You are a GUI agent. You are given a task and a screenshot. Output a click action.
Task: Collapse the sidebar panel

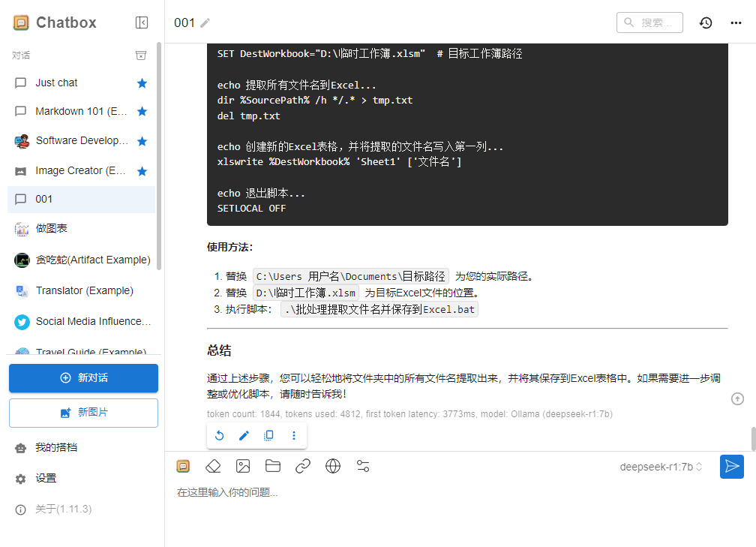(x=142, y=23)
